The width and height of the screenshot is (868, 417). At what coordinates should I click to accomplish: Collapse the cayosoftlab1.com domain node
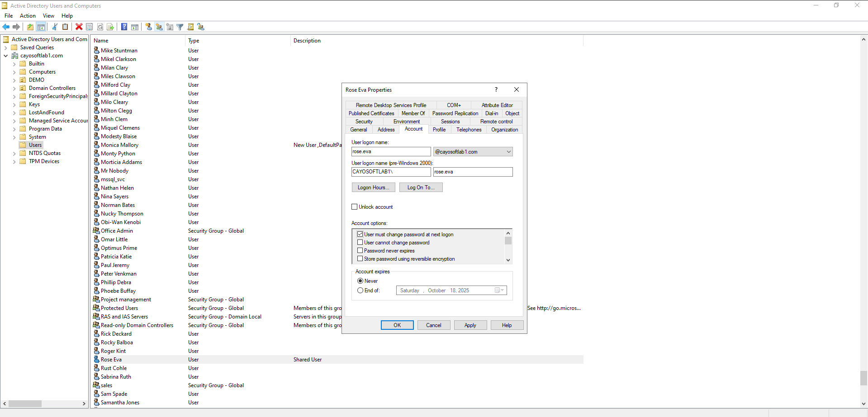5,56
